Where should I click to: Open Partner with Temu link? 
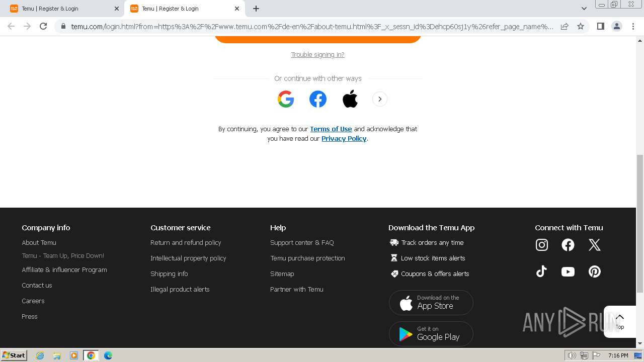[297, 289]
